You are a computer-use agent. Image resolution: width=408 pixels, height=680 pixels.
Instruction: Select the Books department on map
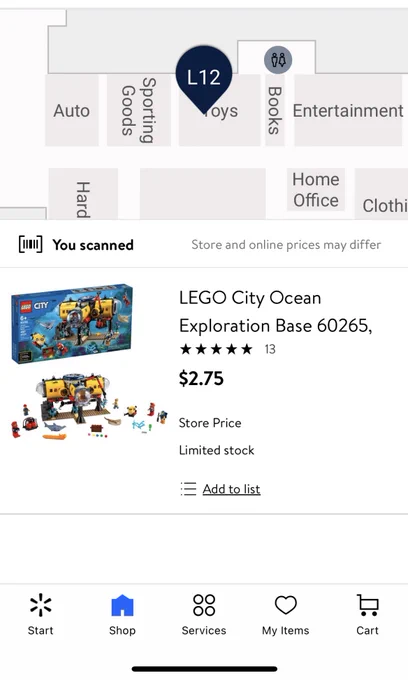[275, 110]
